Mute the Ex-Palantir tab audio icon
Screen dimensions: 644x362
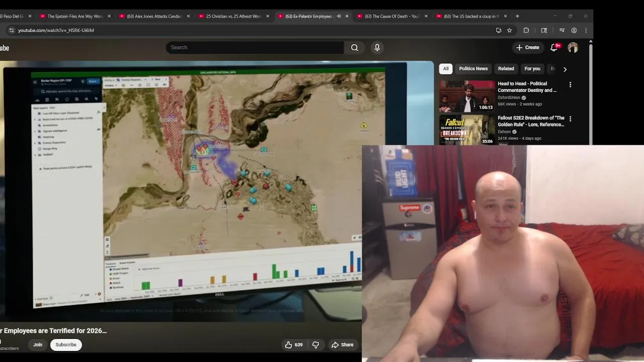click(339, 16)
